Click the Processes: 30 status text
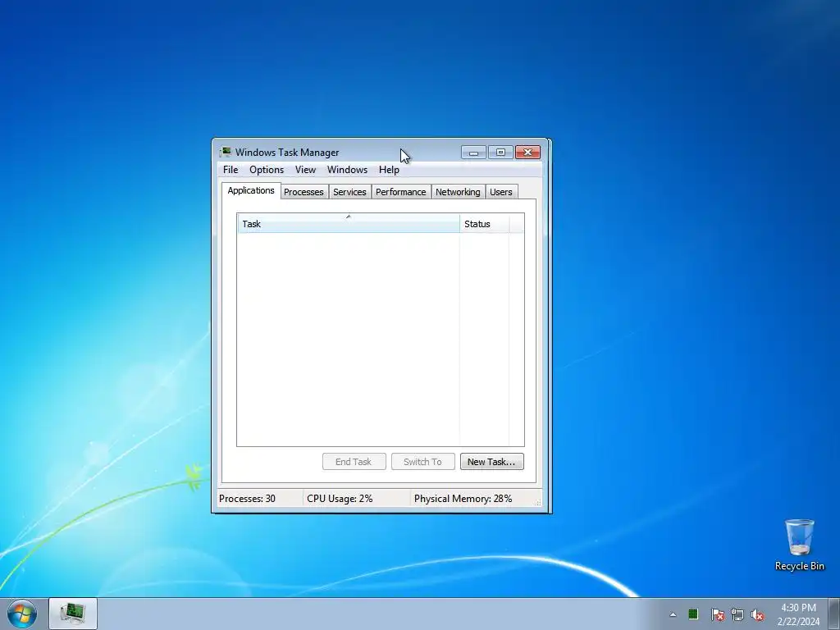 247,499
